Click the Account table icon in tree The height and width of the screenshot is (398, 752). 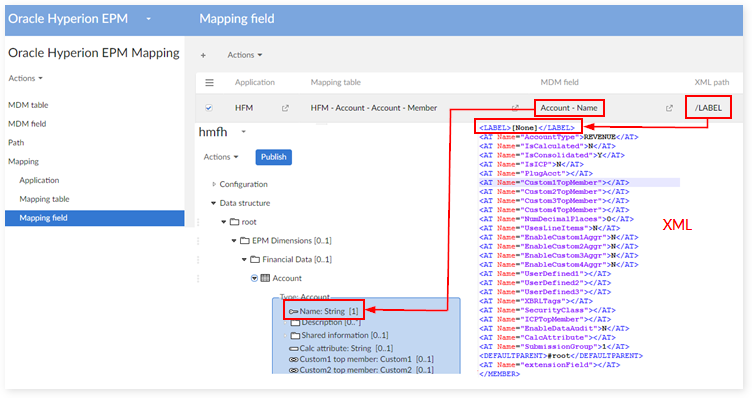click(265, 278)
